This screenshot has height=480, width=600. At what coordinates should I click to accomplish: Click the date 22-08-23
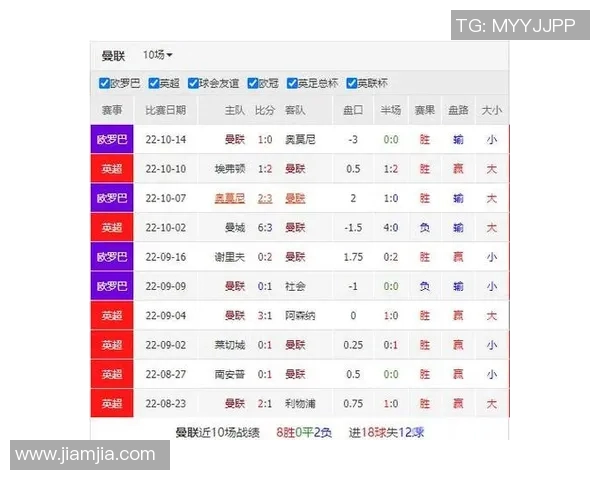click(166, 403)
